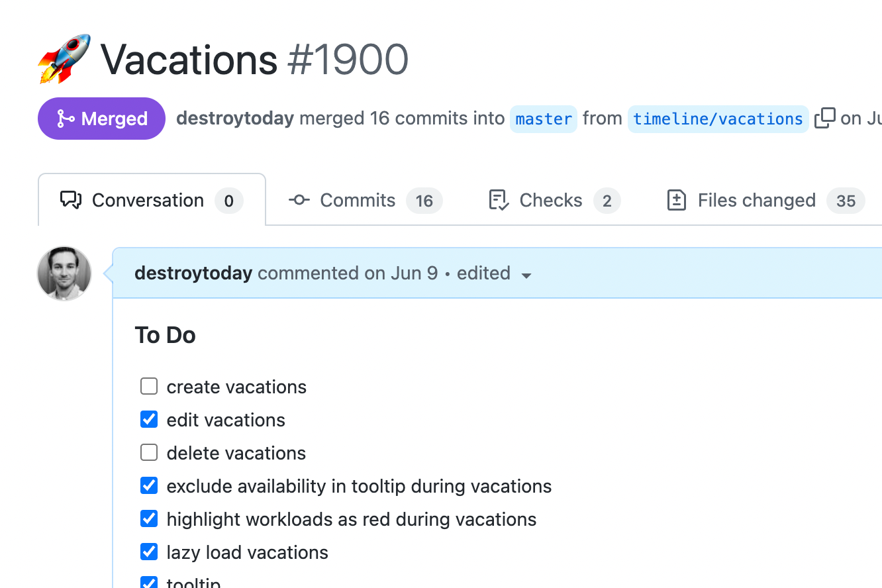Uncheck 'highlight workloads as red' checkbox

click(x=149, y=518)
